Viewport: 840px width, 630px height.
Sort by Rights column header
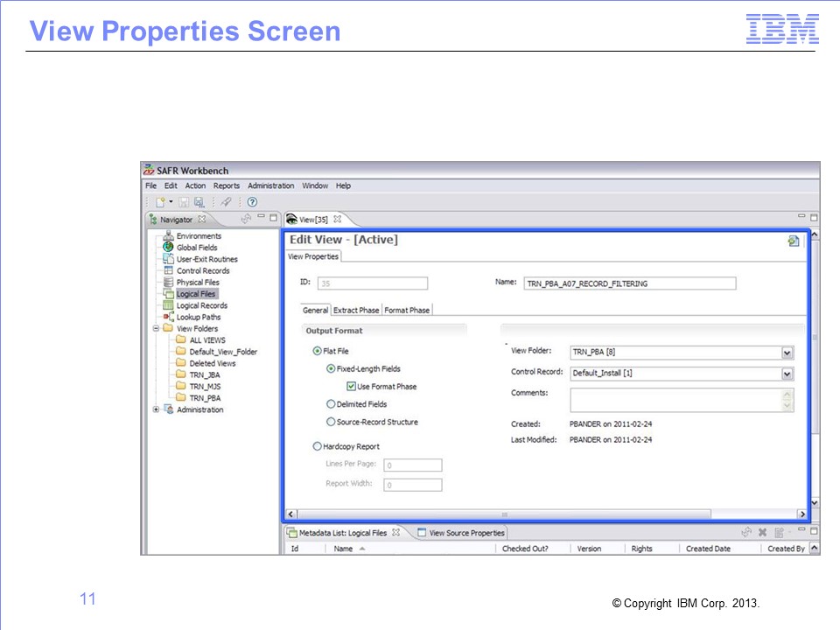(641, 549)
